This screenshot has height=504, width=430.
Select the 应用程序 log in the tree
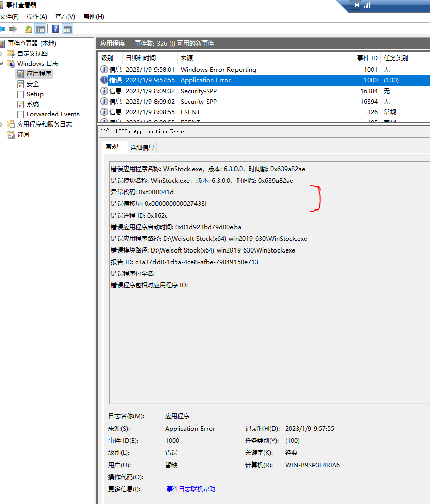click(39, 74)
